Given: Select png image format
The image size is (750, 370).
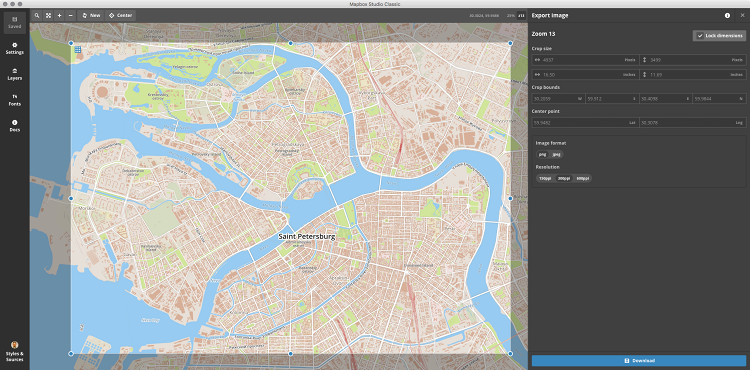Looking at the screenshot, I should (x=543, y=154).
